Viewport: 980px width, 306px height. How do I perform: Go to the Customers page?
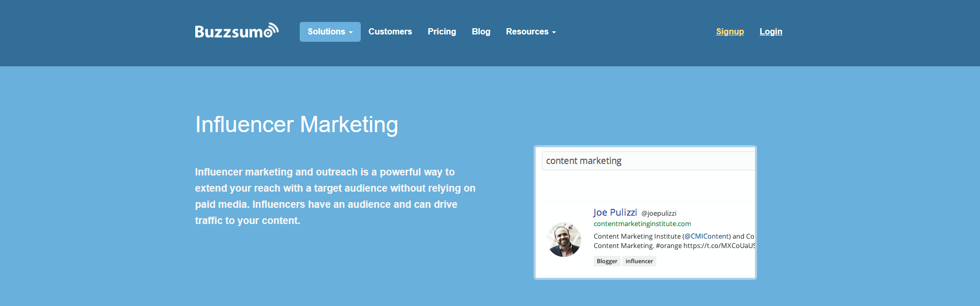(390, 32)
